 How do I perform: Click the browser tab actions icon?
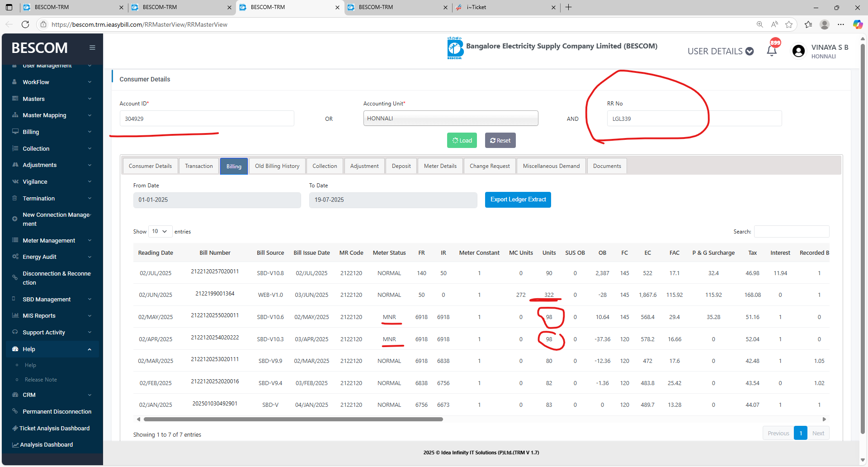(9, 7)
